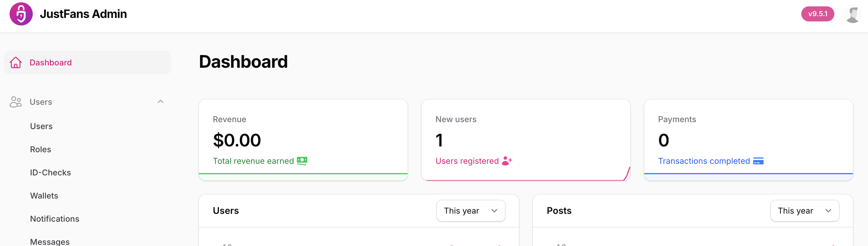The height and width of the screenshot is (246, 868).
Task: Open the Posts chart period dropdown
Action: (805, 211)
